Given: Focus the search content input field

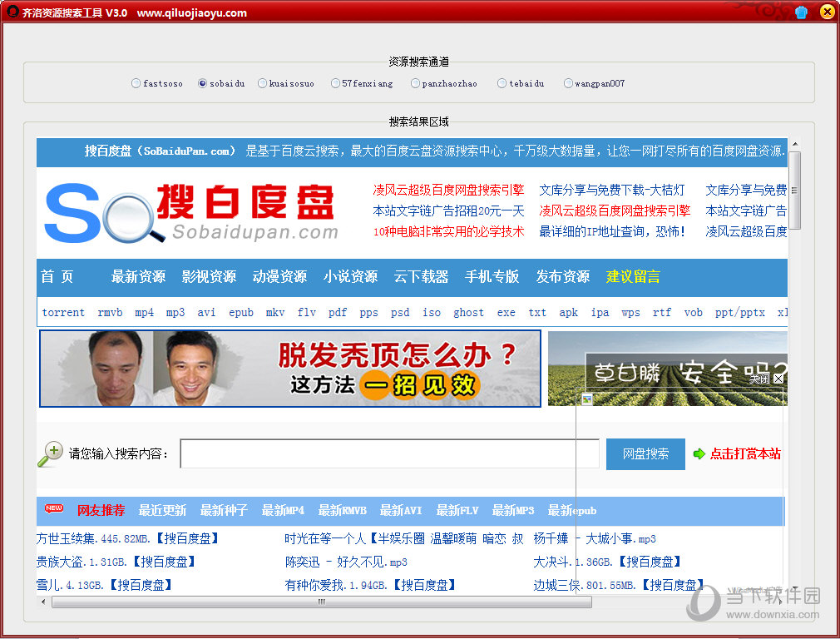Looking at the screenshot, I should coord(389,453).
